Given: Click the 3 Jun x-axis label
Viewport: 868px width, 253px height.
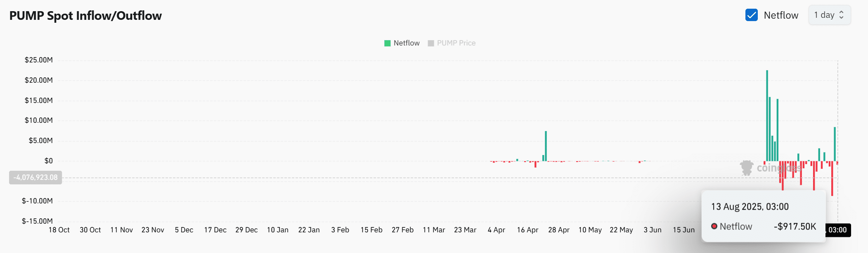Looking at the screenshot, I should point(652,230).
